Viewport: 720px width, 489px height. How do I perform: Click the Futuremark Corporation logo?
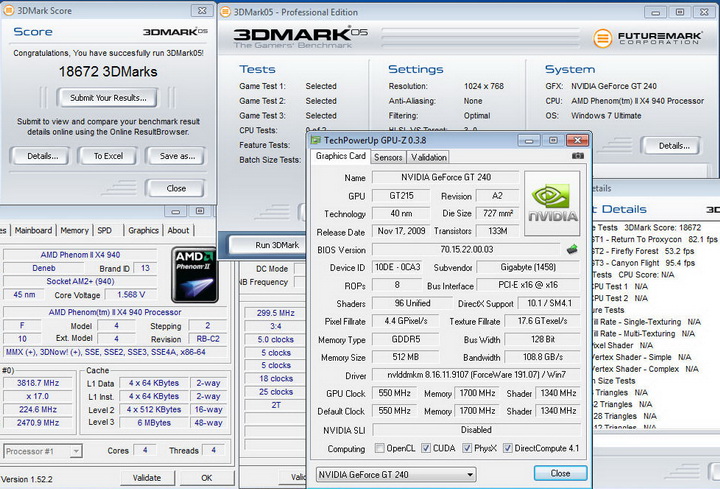coord(650,39)
